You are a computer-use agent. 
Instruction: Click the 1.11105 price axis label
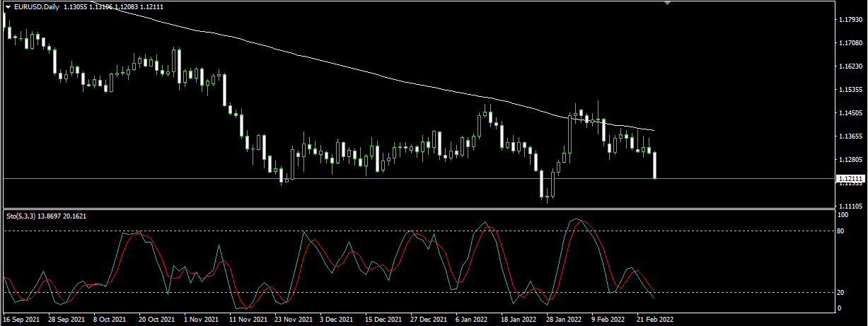[849, 205]
